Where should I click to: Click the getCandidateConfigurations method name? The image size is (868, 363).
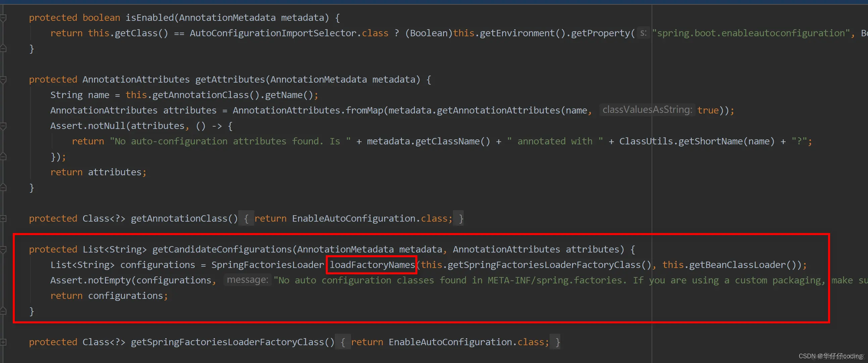coord(222,249)
